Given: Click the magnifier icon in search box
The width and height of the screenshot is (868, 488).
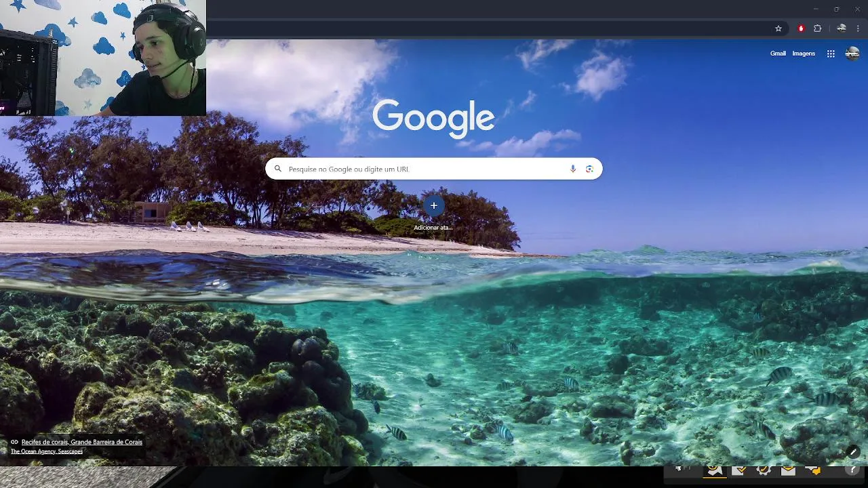Looking at the screenshot, I should [277, 169].
